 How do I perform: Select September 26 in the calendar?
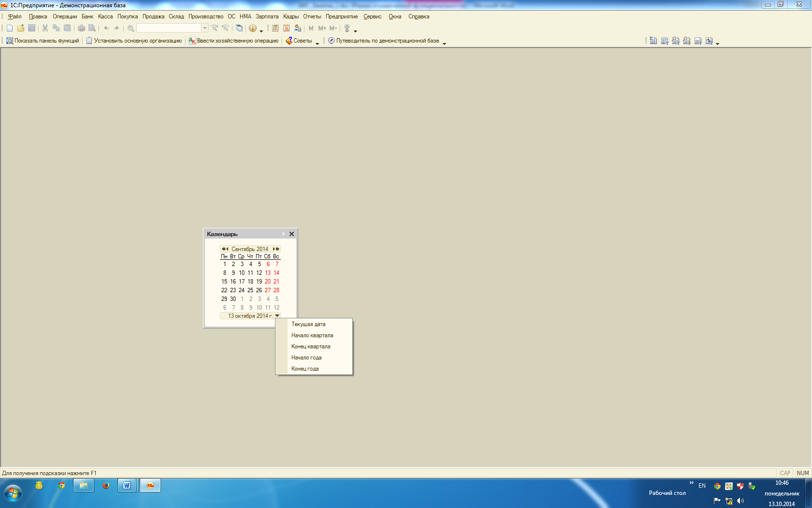pyautogui.click(x=259, y=290)
